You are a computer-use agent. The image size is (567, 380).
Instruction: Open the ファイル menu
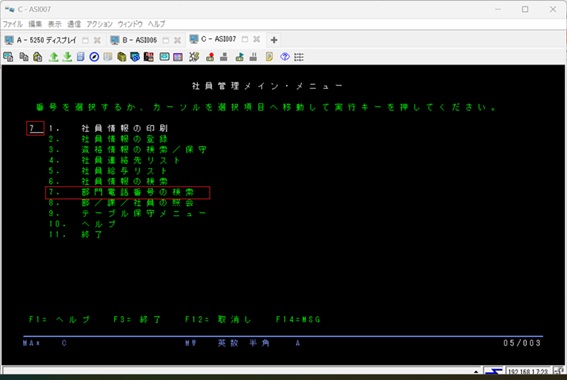(13, 24)
